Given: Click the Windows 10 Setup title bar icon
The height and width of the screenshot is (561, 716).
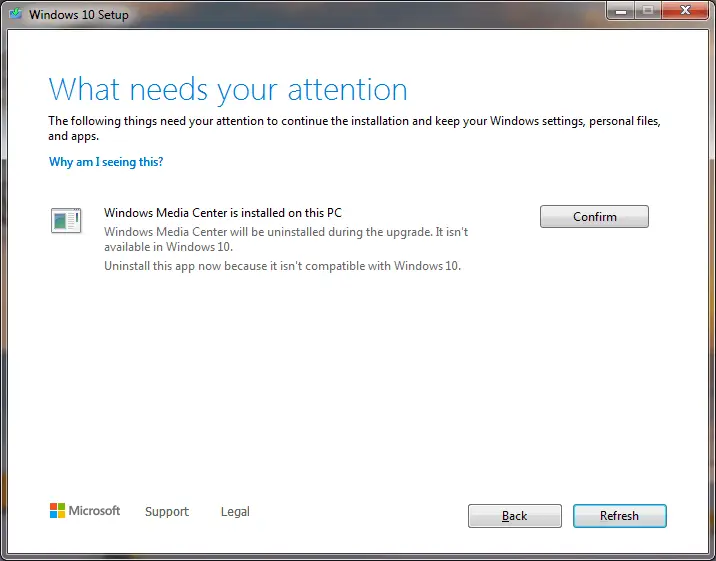Looking at the screenshot, I should tap(16, 14).
